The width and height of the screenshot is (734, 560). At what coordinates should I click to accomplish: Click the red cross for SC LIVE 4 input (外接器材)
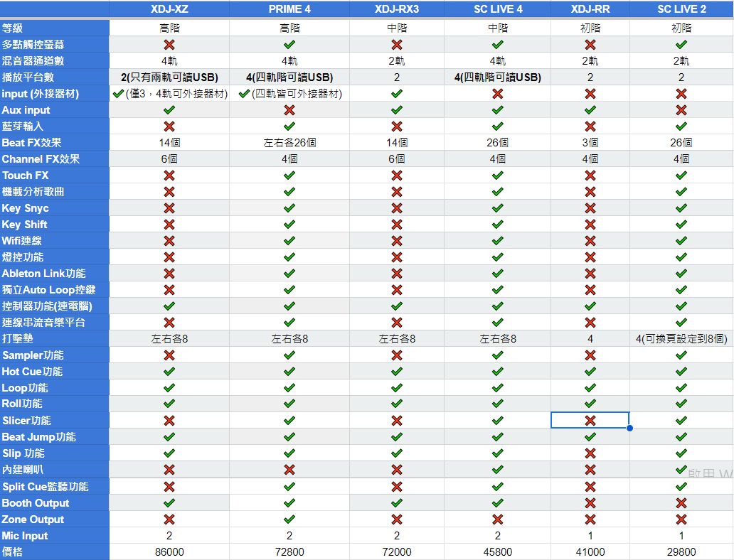[497, 94]
